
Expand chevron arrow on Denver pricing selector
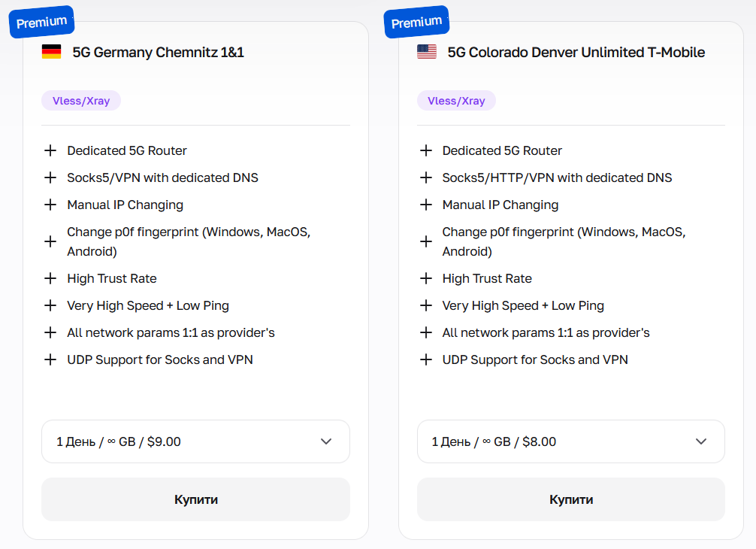click(701, 441)
